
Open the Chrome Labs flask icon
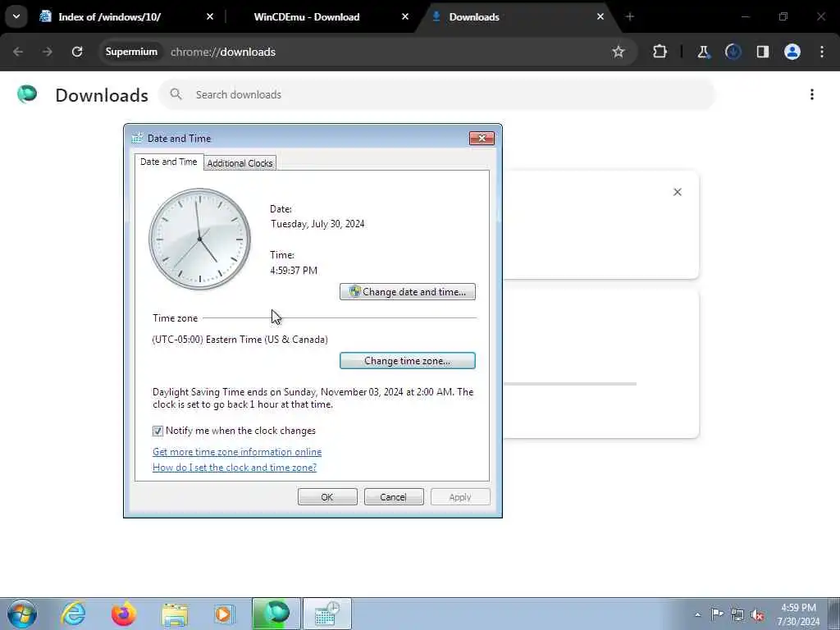[703, 52]
